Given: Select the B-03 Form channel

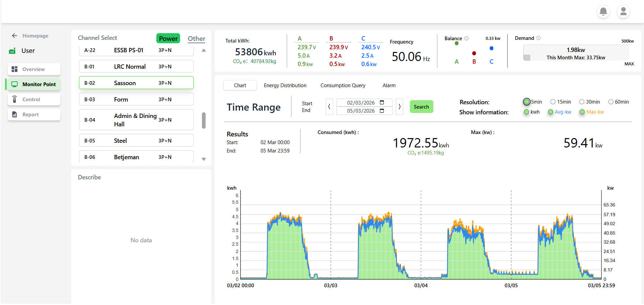Looking at the screenshot, I should pos(136,99).
